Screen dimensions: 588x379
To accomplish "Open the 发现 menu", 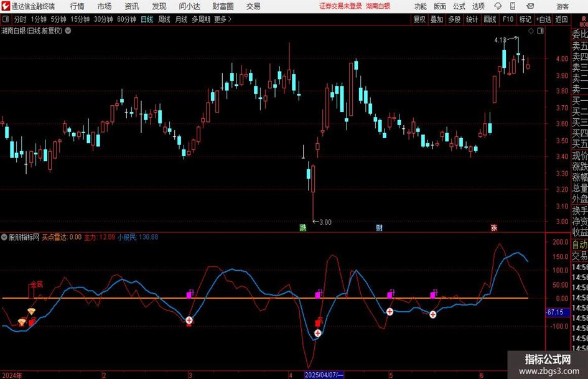I will click(x=159, y=6).
